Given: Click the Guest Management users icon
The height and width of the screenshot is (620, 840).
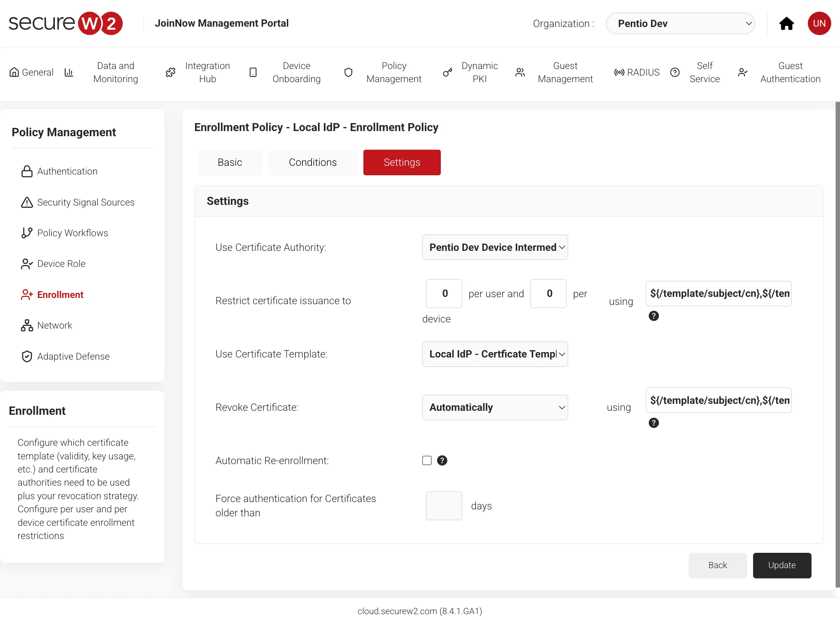Looking at the screenshot, I should click(520, 72).
